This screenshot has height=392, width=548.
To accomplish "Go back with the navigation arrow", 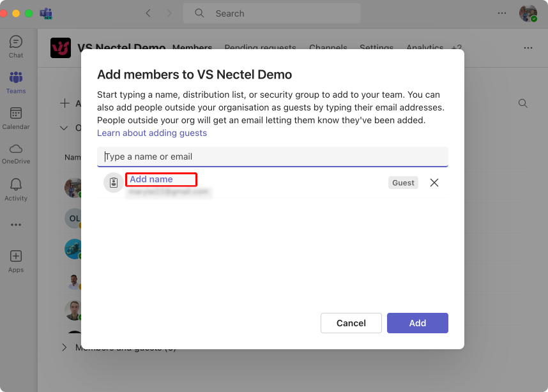I will [x=148, y=13].
